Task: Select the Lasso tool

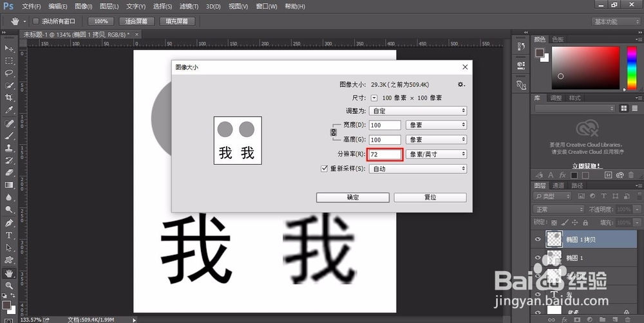Action: tap(8, 73)
